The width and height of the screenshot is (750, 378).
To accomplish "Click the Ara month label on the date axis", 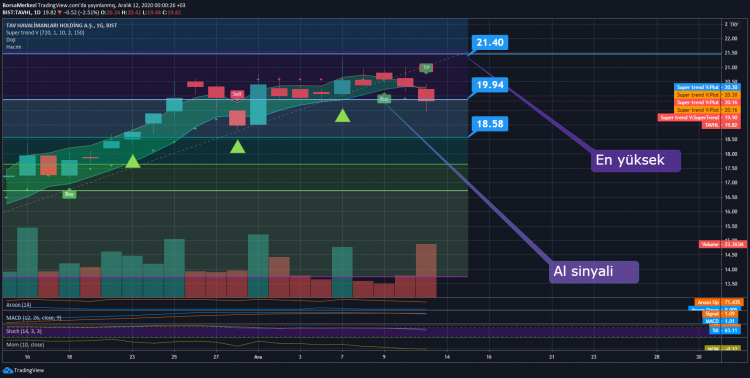I will click(x=258, y=357).
